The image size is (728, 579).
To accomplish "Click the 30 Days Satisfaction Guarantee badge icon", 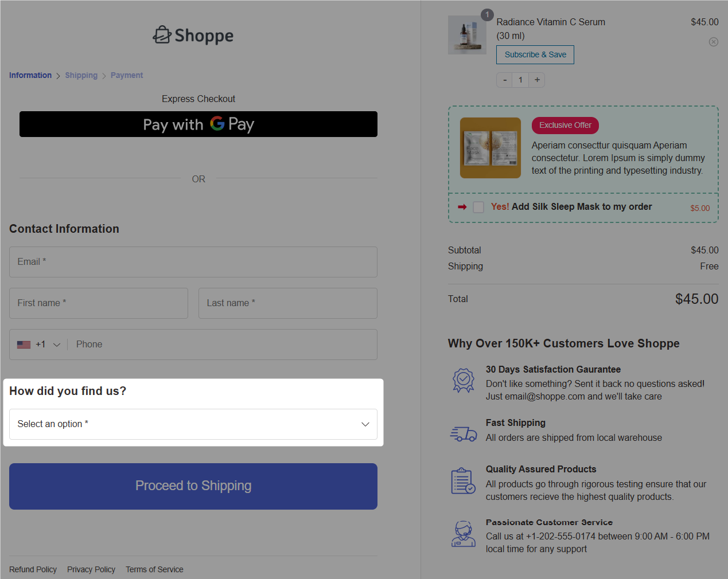I will (x=463, y=380).
